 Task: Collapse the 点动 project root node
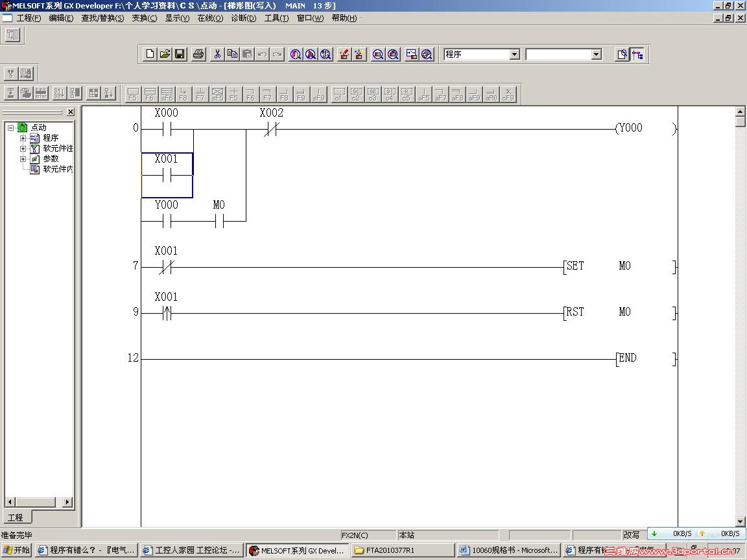11,128
